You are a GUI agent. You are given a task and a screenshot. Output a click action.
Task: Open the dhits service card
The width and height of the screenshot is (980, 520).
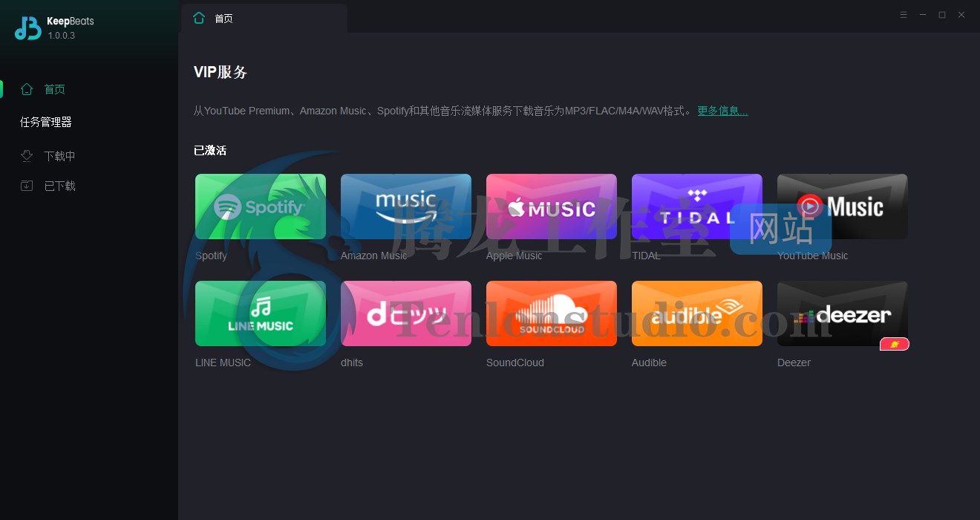tap(406, 313)
